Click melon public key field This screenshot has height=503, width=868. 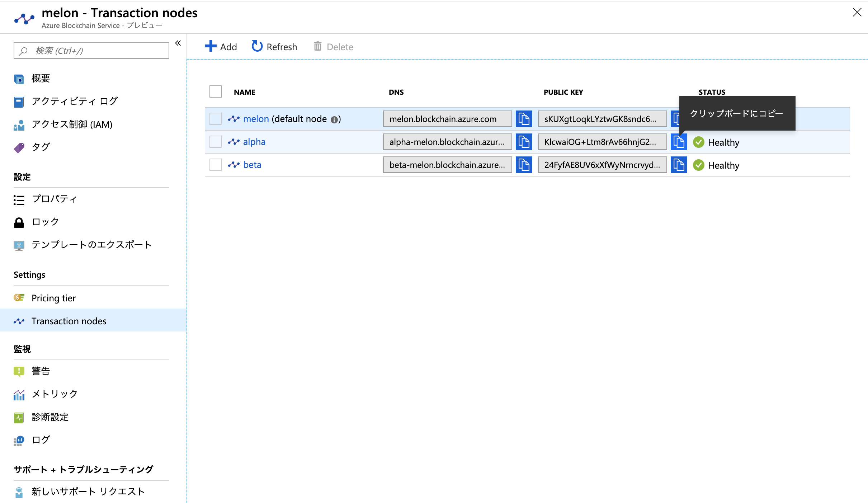602,119
